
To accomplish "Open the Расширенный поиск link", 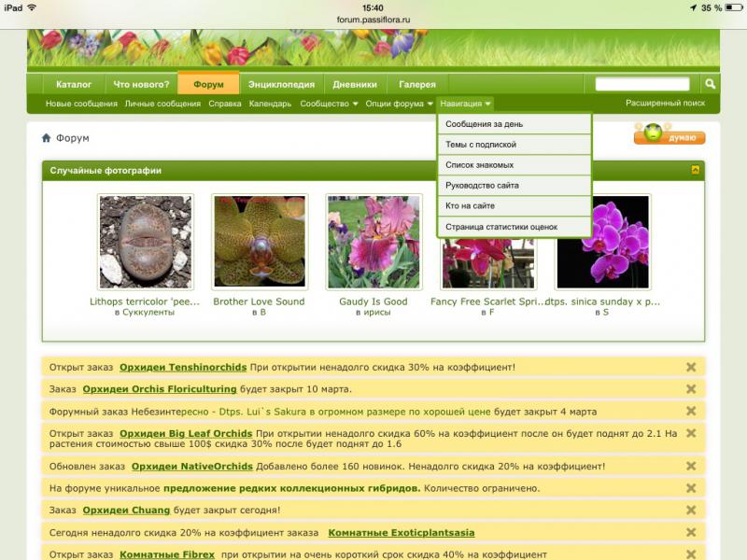I will (x=665, y=104).
